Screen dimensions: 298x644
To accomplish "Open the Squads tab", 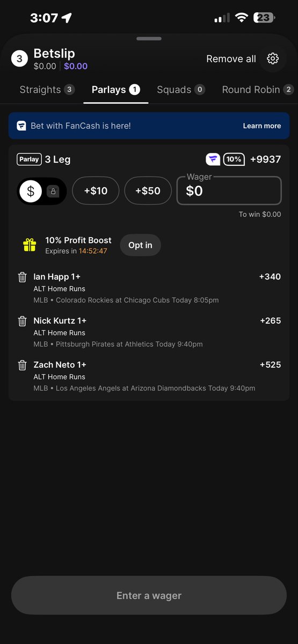I will [x=181, y=90].
